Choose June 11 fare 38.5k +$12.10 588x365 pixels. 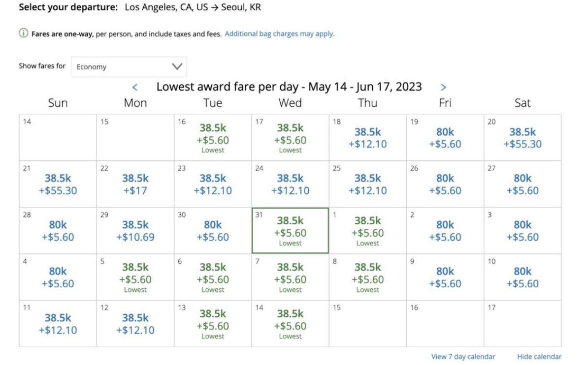58,324
